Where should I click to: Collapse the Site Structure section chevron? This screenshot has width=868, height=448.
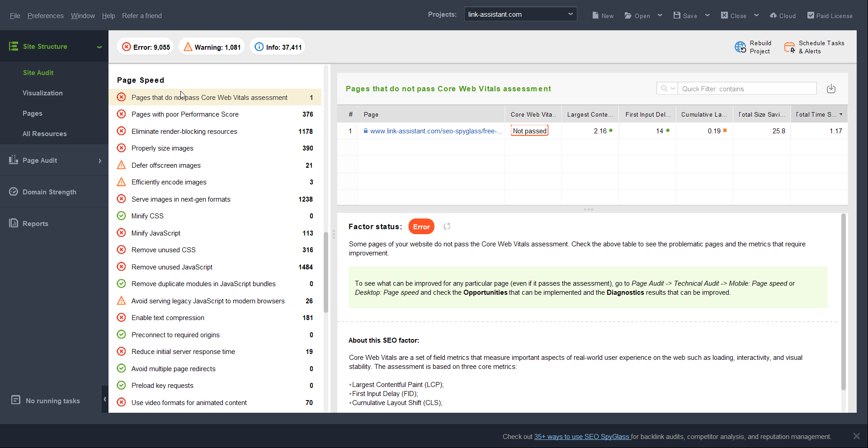[x=99, y=47]
